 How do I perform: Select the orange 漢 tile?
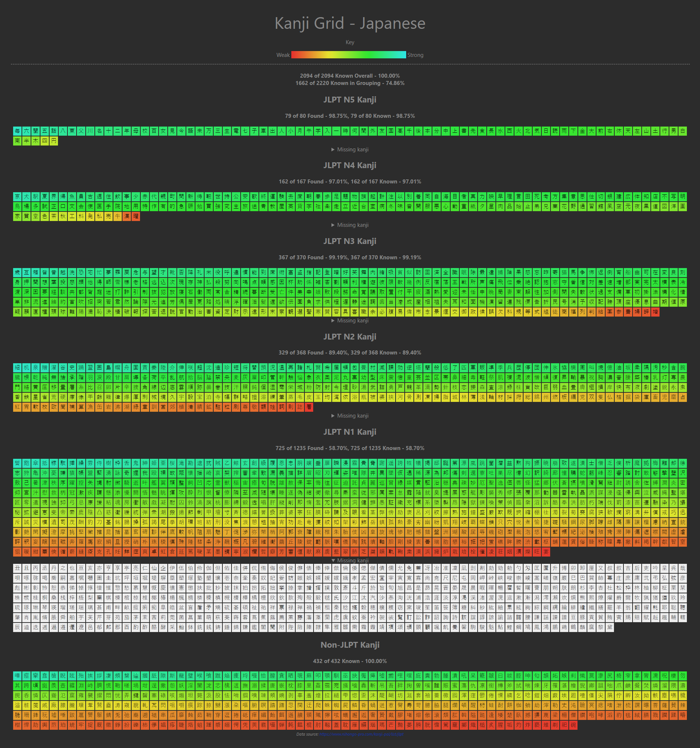pos(127,216)
